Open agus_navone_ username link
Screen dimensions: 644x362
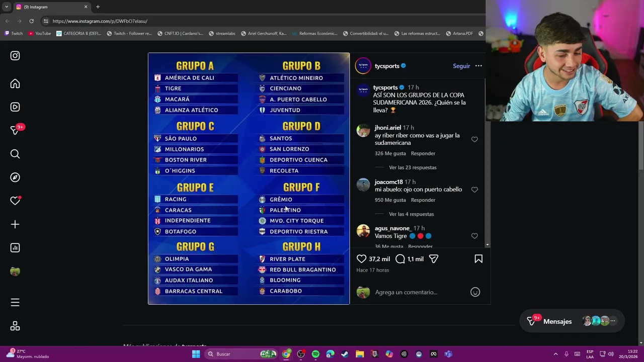tap(393, 228)
